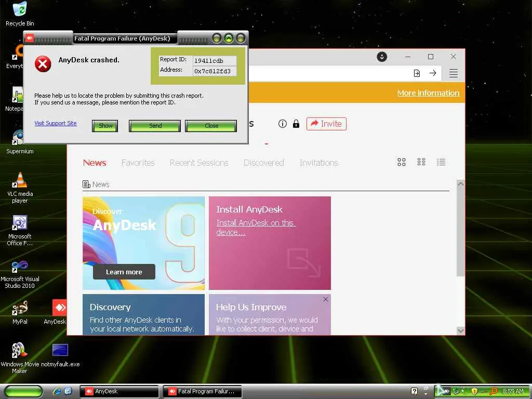Open More information link in orange banner
The image size is (532, 399).
coord(428,92)
